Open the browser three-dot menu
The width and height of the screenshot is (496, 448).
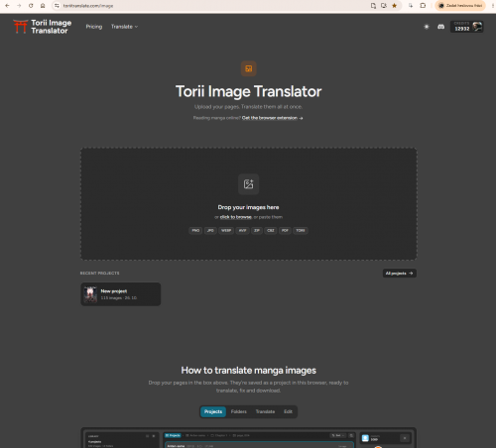pos(493,6)
